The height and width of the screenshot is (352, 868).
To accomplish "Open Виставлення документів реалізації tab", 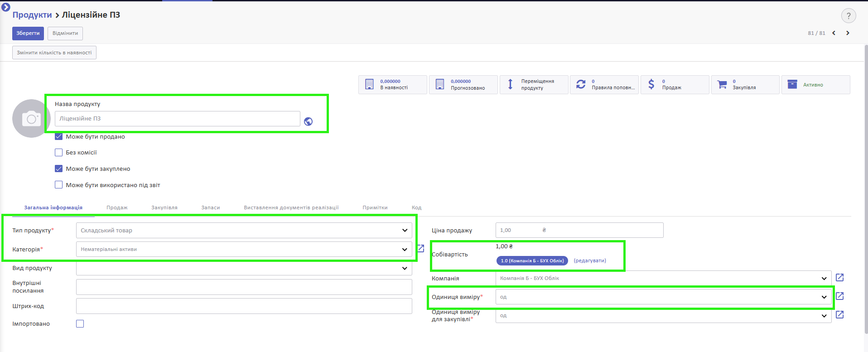I will (x=291, y=207).
